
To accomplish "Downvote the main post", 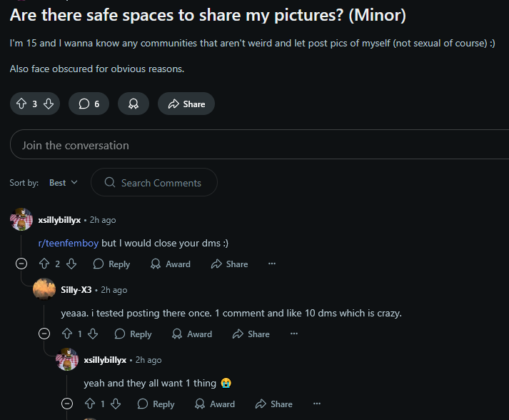I will click(49, 104).
